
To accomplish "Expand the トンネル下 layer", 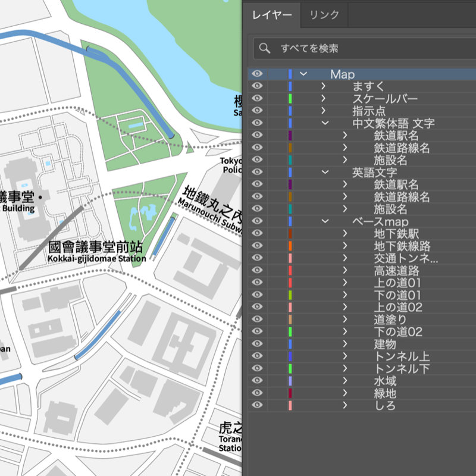I will click(345, 368).
